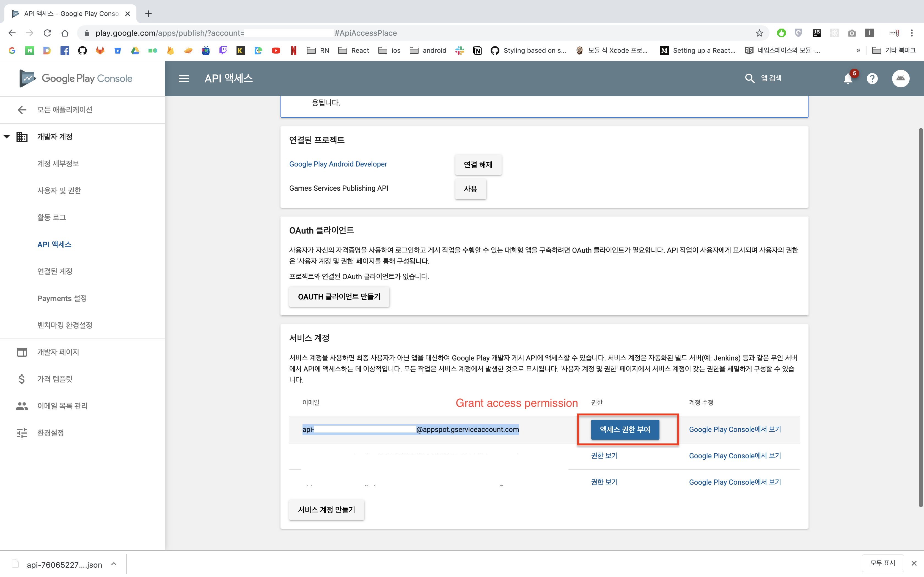The height and width of the screenshot is (577, 924).
Task: Click OAUTH 클라이언트 만들기 button
Action: point(339,297)
